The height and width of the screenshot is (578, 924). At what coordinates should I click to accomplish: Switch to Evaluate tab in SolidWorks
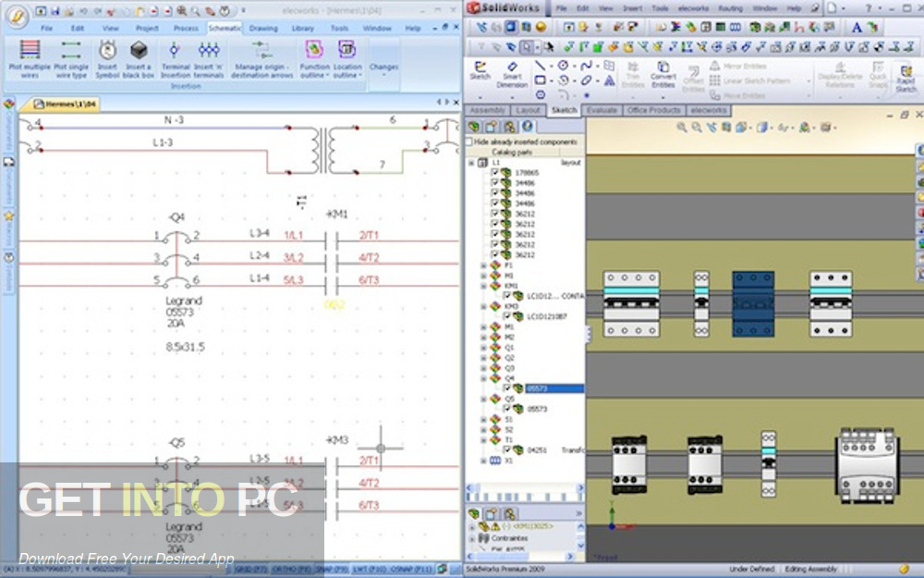coord(602,110)
